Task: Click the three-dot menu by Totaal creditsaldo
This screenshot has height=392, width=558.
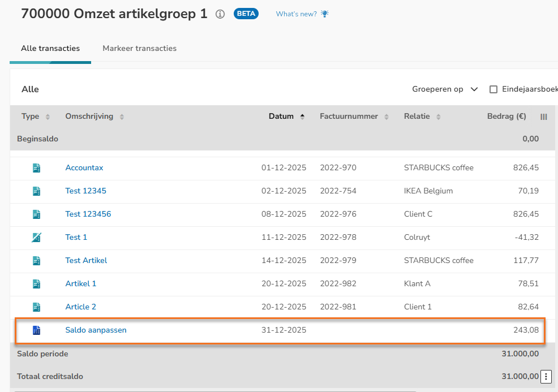Action: [546, 376]
